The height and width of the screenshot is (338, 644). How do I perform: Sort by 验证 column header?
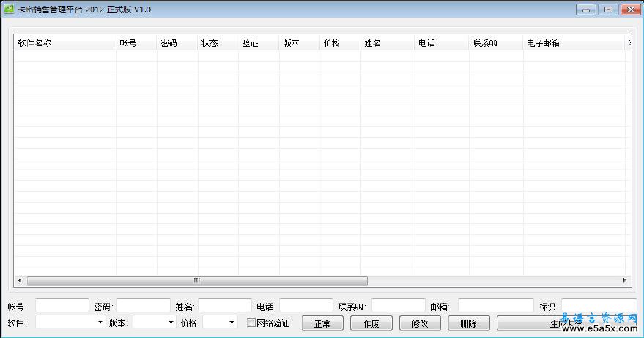click(x=259, y=42)
